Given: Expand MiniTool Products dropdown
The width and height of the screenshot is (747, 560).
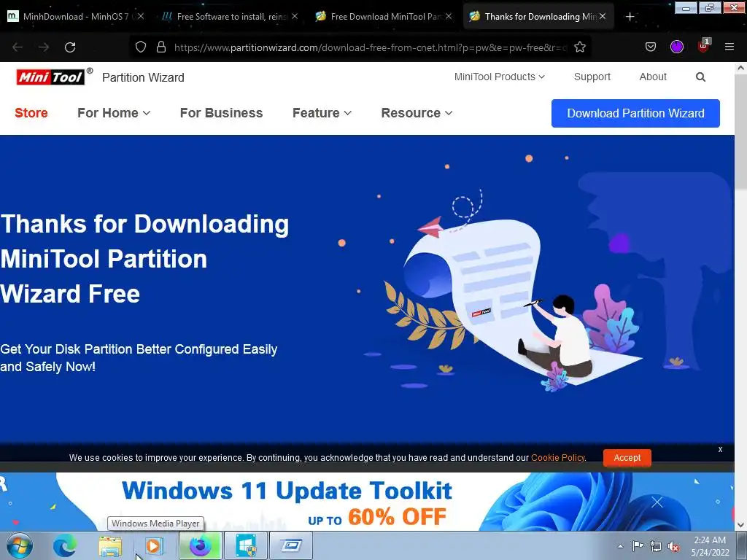Looking at the screenshot, I should (499, 77).
